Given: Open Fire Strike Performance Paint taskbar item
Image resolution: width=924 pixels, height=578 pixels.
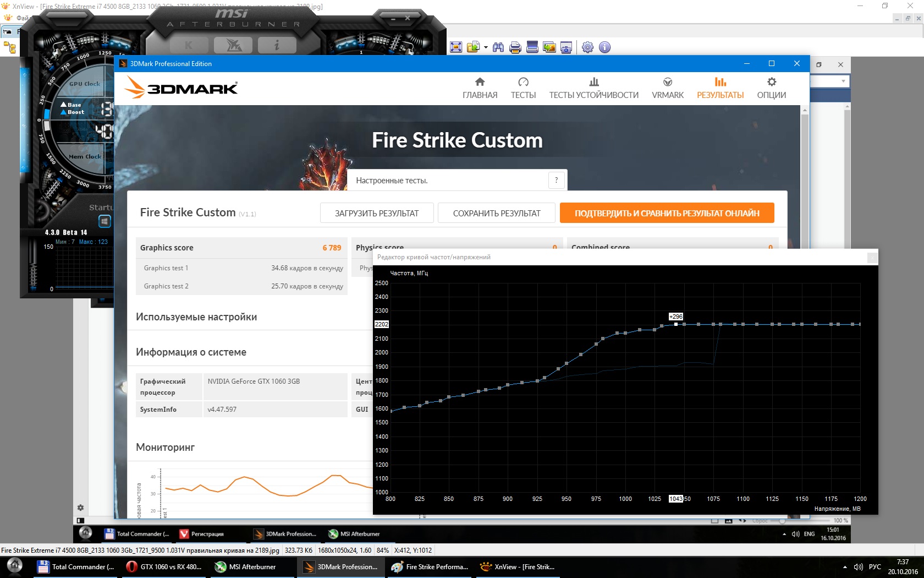Looking at the screenshot, I should (x=430, y=566).
